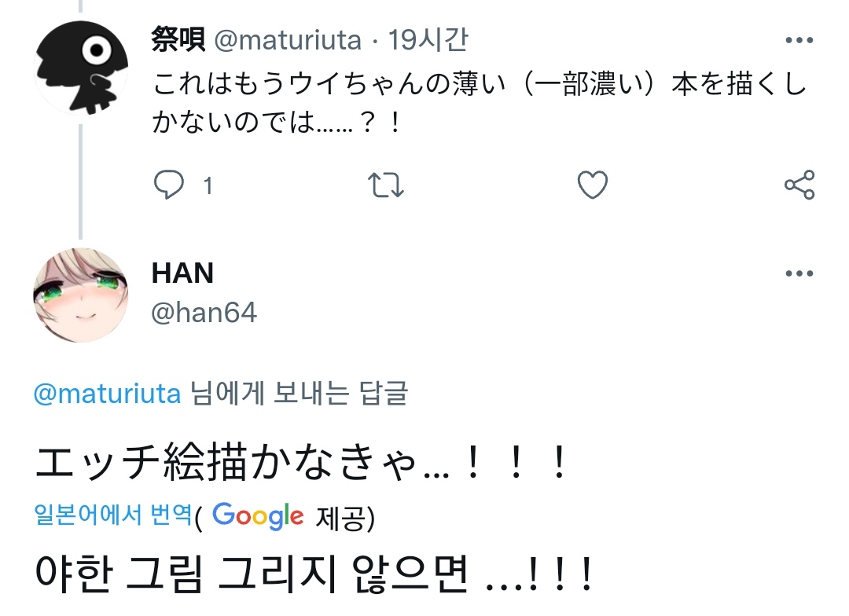Retweet the maturiuta tweet
Image resolution: width=849 pixels, height=616 pixels.
click(x=385, y=185)
